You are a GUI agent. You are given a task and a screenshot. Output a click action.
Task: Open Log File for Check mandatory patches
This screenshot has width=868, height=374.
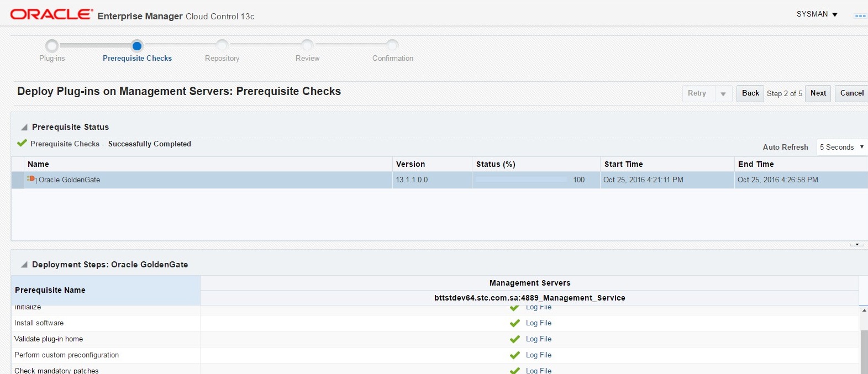pyautogui.click(x=539, y=371)
